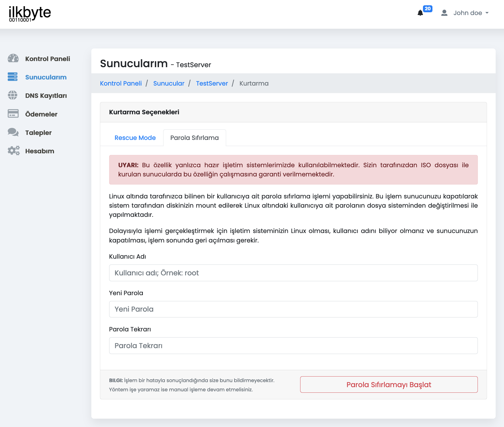Viewport: 504px width, 427px height.
Task: Follow the TestServer breadcrumb link
Action: [x=212, y=83]
